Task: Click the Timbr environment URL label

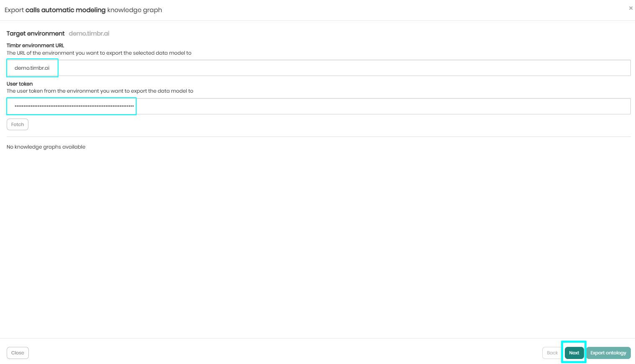Action: pos(36,45)
